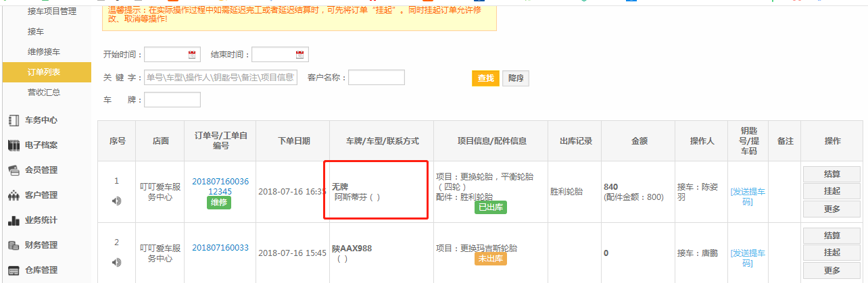Focus the 关键字 keyword search field
Viewport: 868px width, 283px height.
(220, 78)
